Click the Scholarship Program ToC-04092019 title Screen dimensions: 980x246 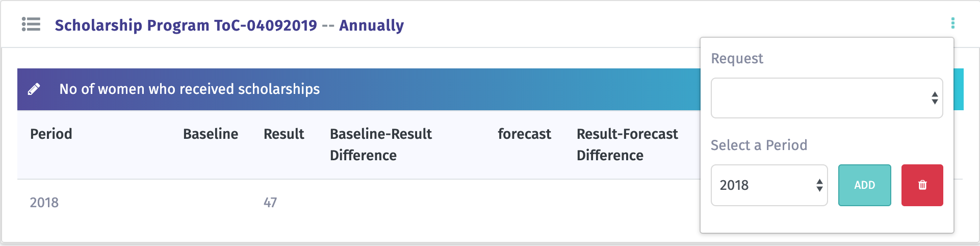[x=186, y=25]
